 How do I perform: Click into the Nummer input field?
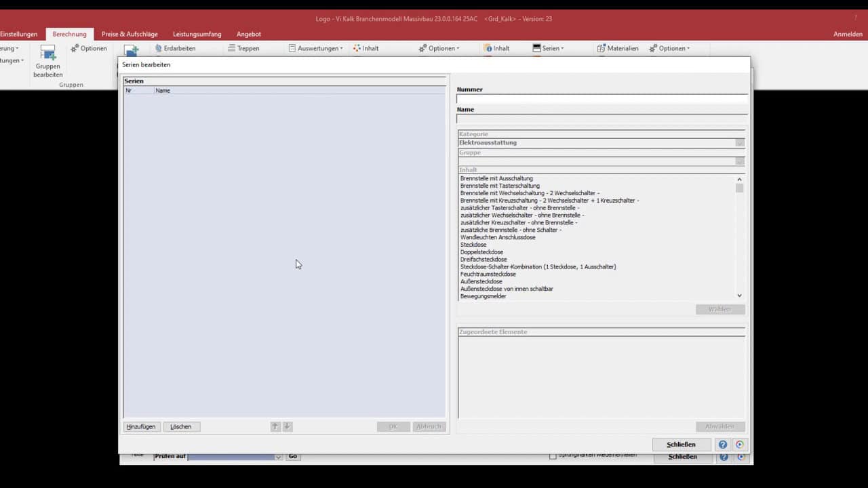[601, 99]
